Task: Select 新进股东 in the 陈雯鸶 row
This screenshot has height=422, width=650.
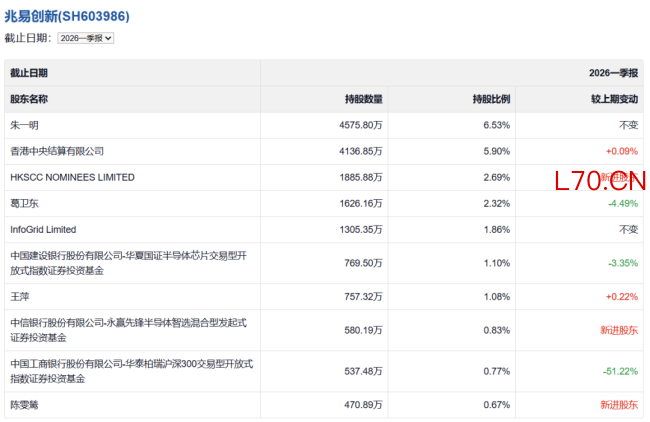Action: tap(619, 405)
